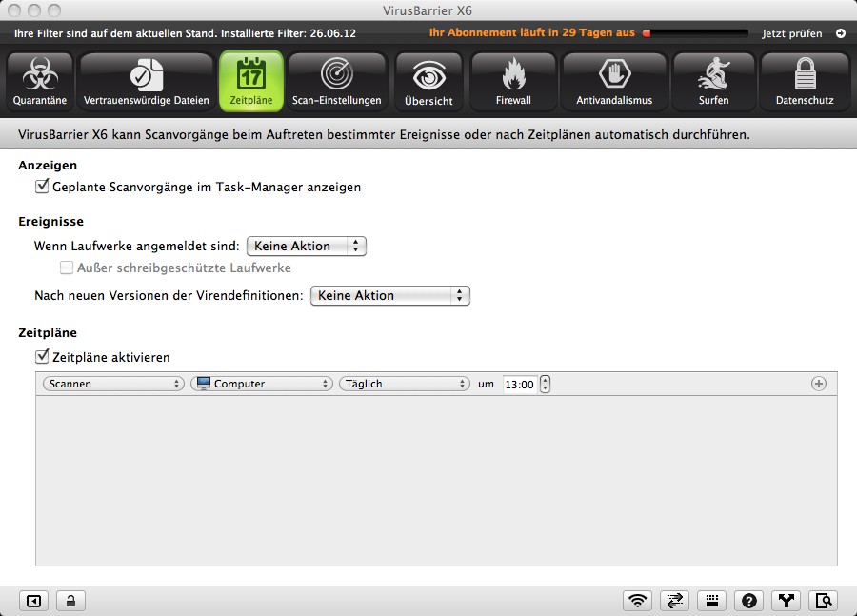Screen dimensions: 857x616
Task: Open the Antivandalismus hand panel
Action: coord(614,82)
